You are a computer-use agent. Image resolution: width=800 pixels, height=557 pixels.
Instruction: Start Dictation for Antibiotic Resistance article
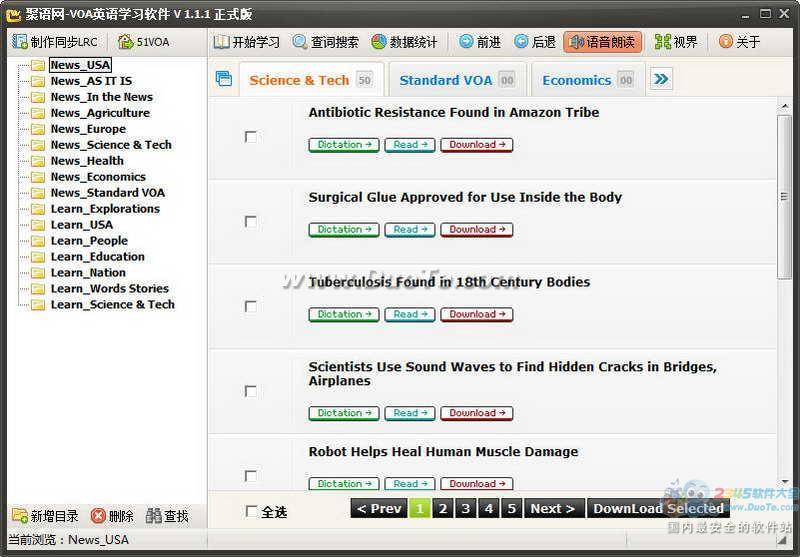point(344,145)
